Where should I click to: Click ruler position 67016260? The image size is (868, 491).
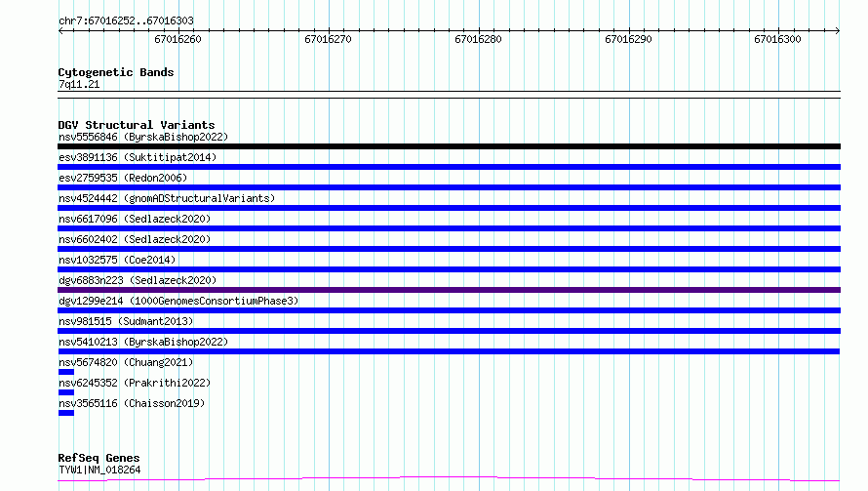pyautogui.click(x=178, y=39)
